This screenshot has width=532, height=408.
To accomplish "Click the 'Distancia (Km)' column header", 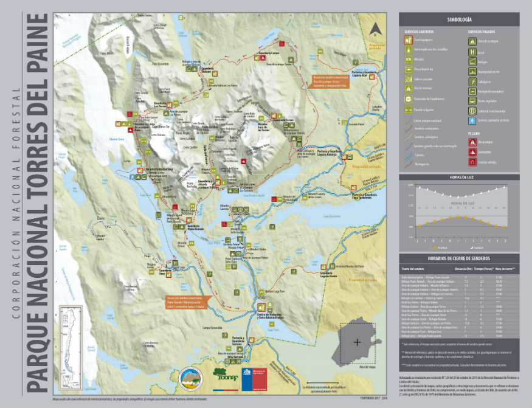I will click(463, 269).
